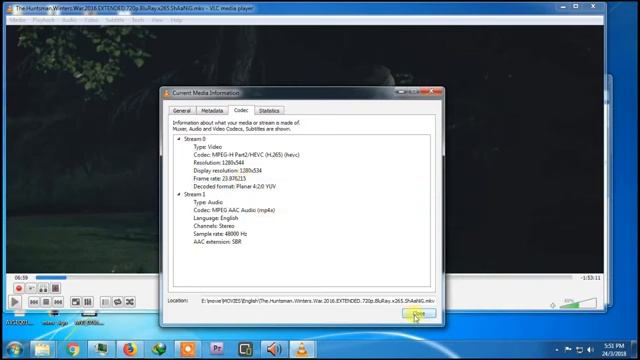
Task: Switch to the General tab
Action: (182, 111)
